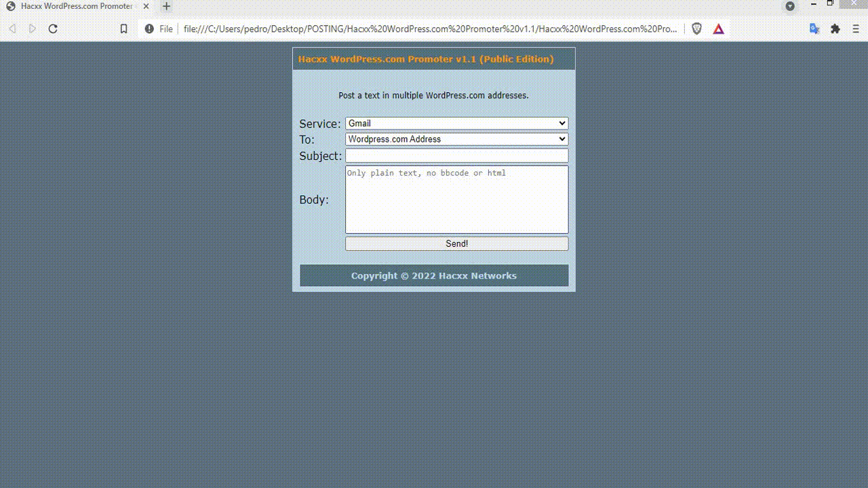Viewport: 868px width, 488px height.
Task: Click the Hacxx WordPress.com Promoter v1.1 title
Action: tap(426, 59)
